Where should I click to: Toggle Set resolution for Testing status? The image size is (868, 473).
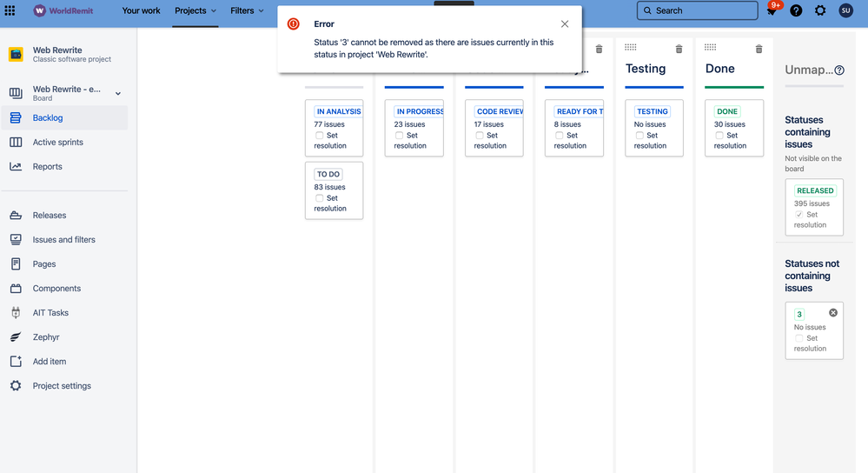pos(639,136)
